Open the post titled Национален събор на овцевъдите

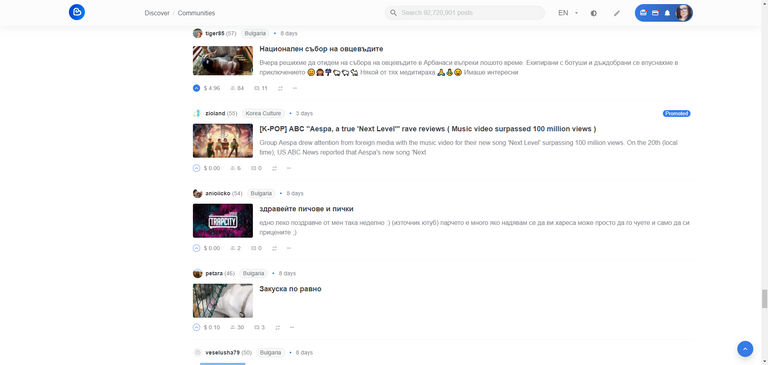tap(321, 49)
